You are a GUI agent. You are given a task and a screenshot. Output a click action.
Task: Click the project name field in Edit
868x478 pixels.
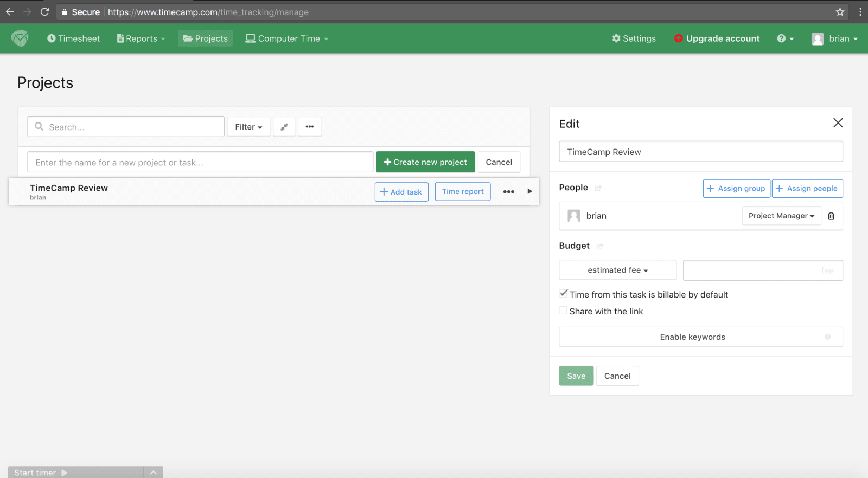701,152
